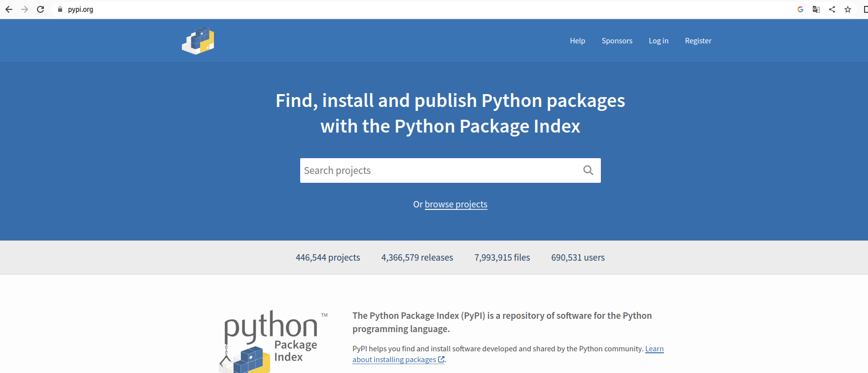Click the browser back arrow
Viewport: 868px width, 373px height.
tap(9, 9)
